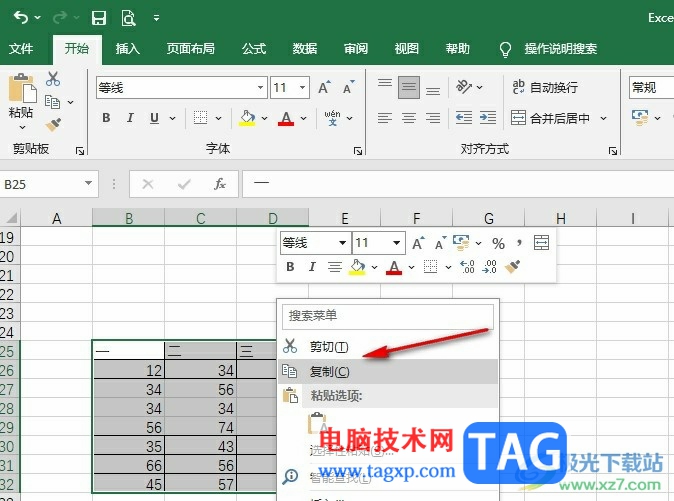Click the 合并后居中 button
This screenshot has width=674, height=501.
tap(550, 118)
